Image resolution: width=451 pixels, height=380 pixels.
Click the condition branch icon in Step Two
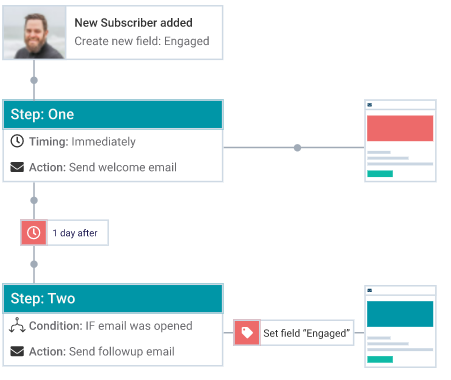pyautogui.click(x=17, y=325)
